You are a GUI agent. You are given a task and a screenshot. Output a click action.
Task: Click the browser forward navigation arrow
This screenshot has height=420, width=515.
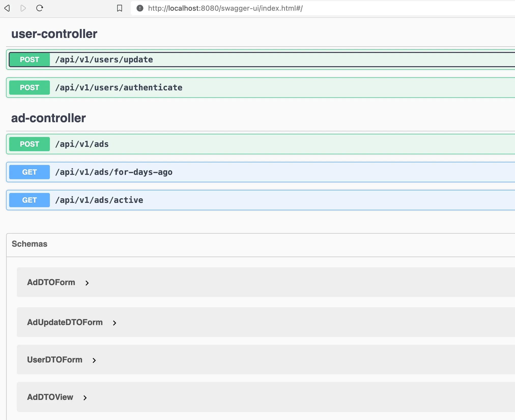pyautogui.click(x=23, y=8)
